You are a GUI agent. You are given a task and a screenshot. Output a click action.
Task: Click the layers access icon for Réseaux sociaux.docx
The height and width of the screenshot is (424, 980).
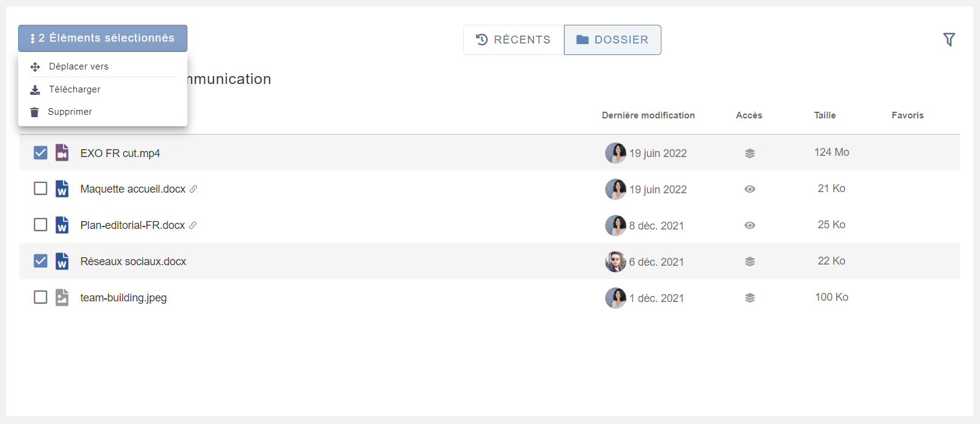click(x=750, y=262)
